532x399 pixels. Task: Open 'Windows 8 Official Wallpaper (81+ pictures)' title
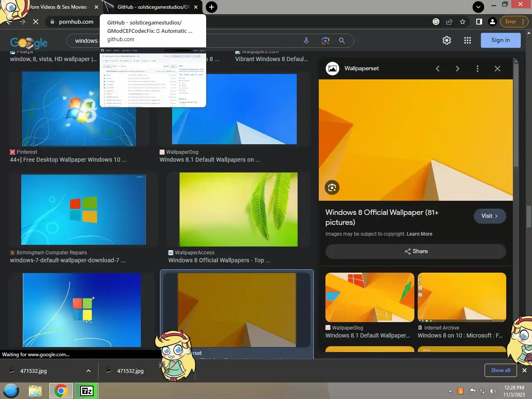pyautogui.click(x=382, y=217)
